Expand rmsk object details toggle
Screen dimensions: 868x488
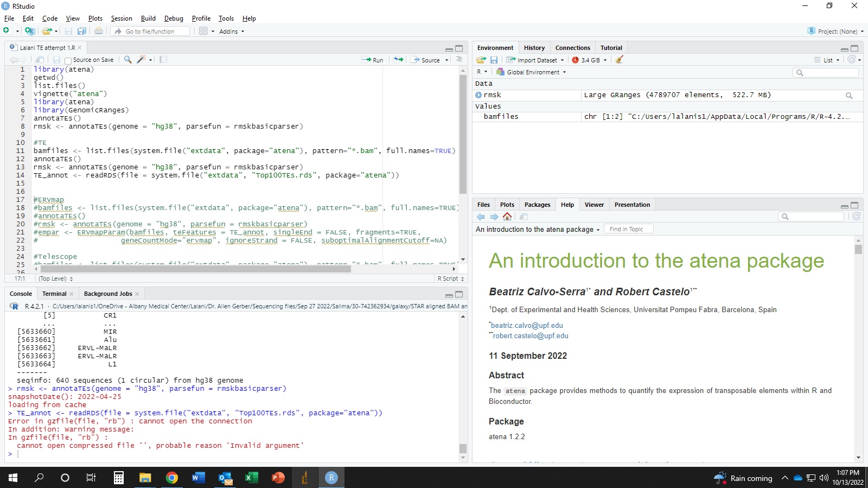point(478,95)
